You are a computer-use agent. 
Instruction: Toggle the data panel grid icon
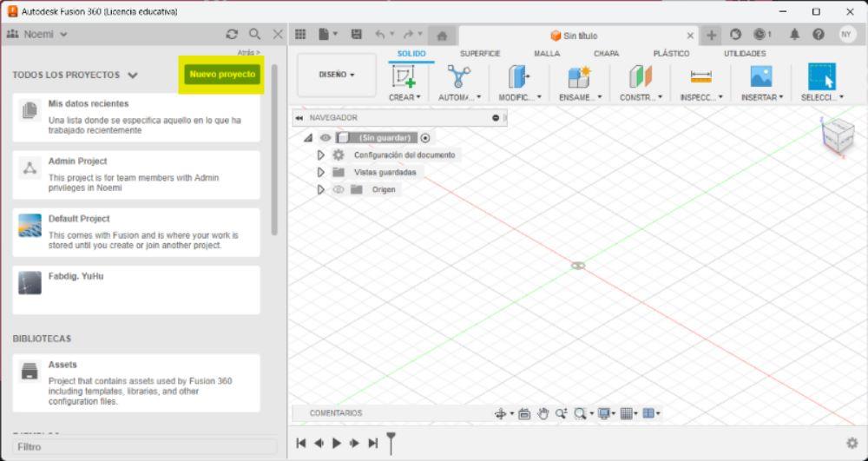pos(300,35)
